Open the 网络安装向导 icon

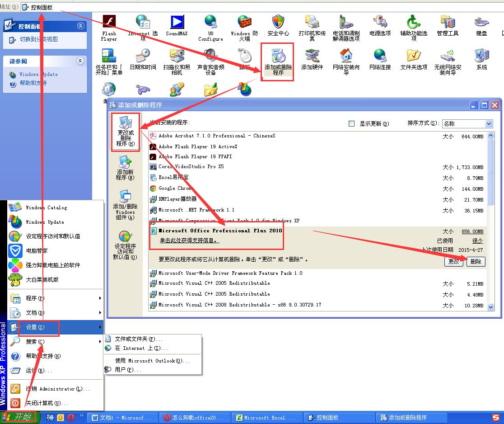click(x=346, y=62)
